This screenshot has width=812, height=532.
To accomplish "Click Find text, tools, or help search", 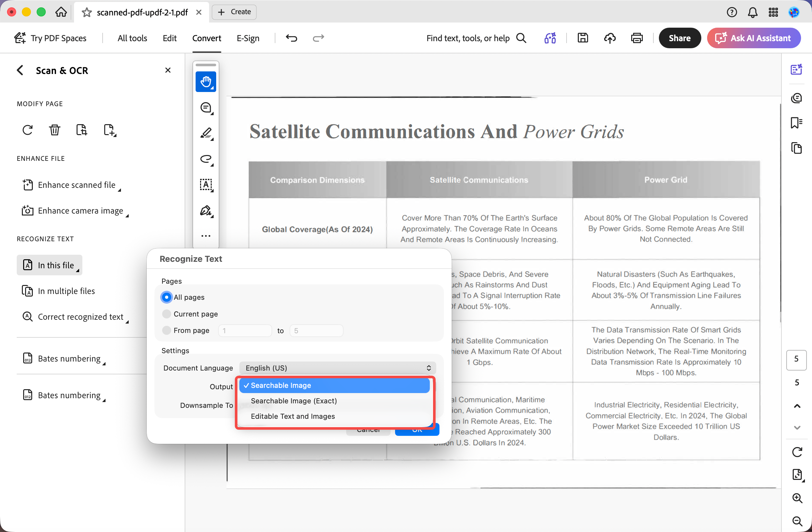I will click(x=476, y=38).
